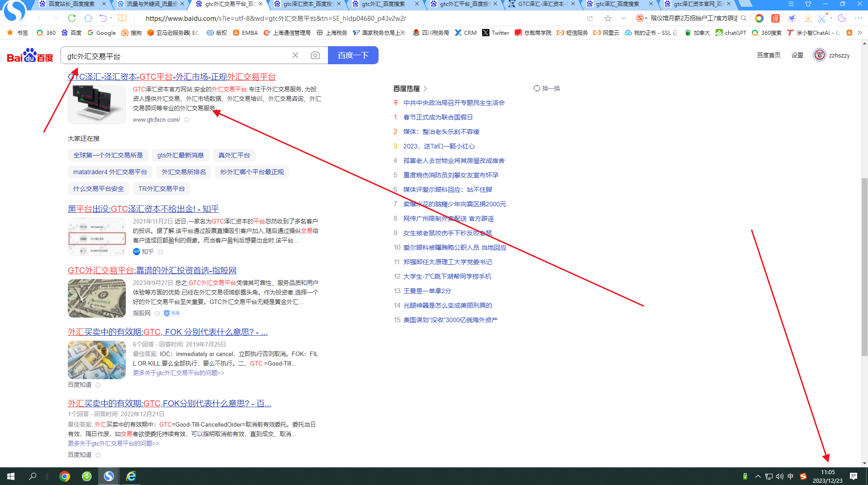
Task: Open the 百度首页 link
Action: (768, 55)
